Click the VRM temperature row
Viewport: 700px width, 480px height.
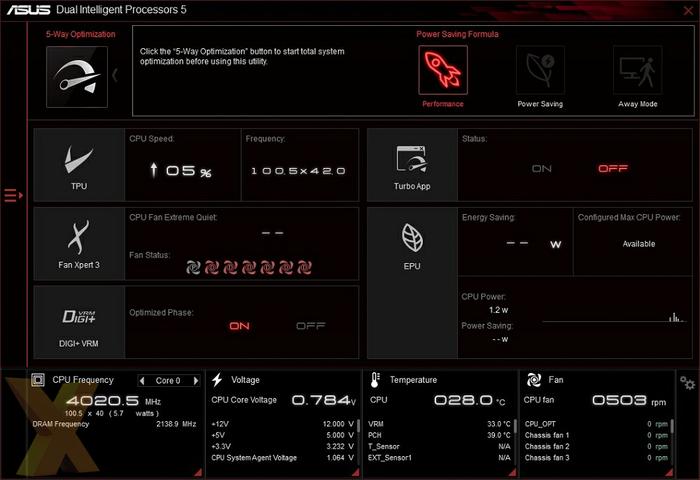(x=439, y=424)
